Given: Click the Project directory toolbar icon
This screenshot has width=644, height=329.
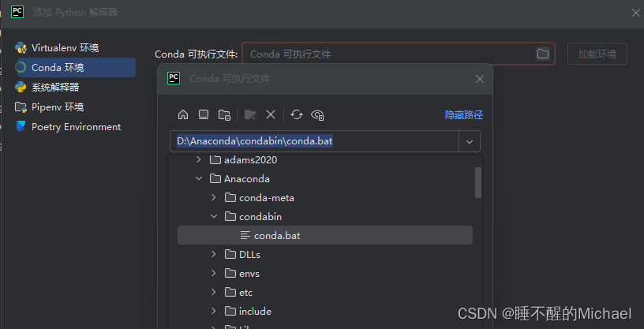Looking at the screenshot, I should (x=224, y=114).
